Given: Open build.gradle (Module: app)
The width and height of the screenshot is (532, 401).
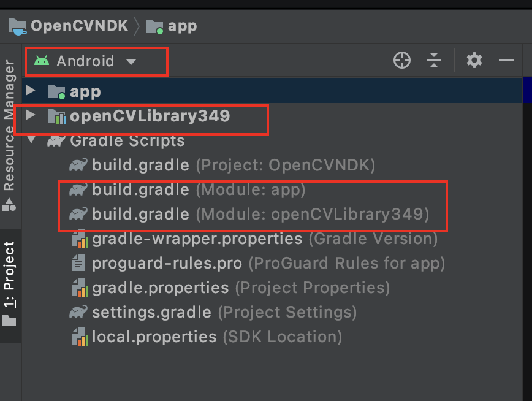Looking at the screenshot, I should 272,189.
